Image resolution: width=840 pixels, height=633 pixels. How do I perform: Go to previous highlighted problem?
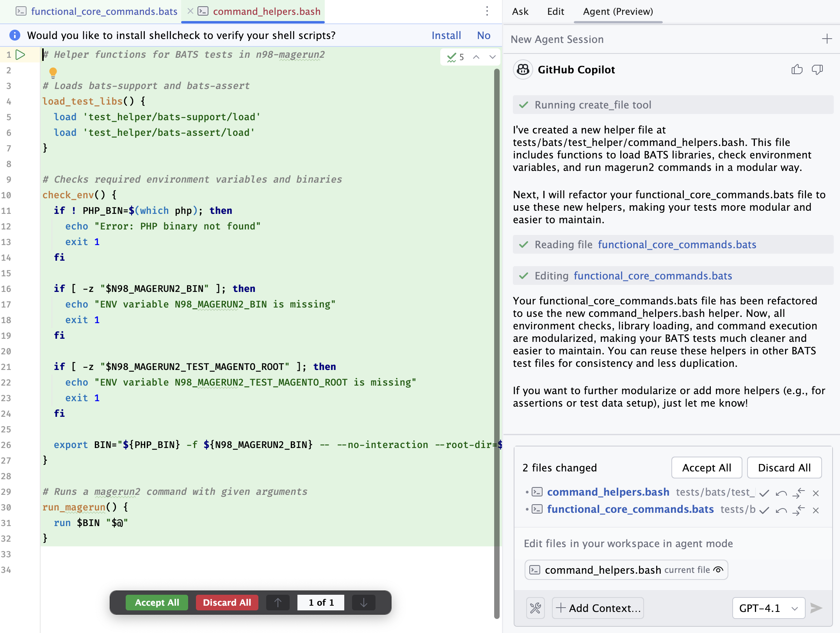tap(476, 57)
